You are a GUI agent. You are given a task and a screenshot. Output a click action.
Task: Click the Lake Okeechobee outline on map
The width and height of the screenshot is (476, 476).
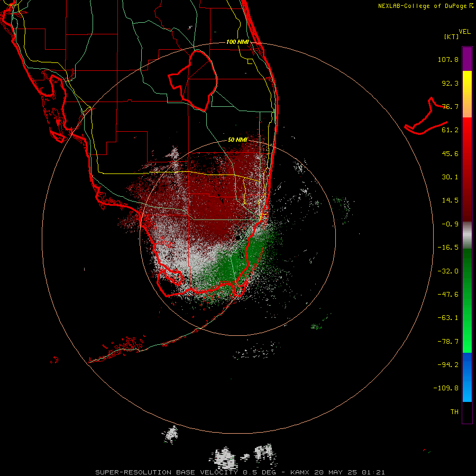(x=193, y=80)
